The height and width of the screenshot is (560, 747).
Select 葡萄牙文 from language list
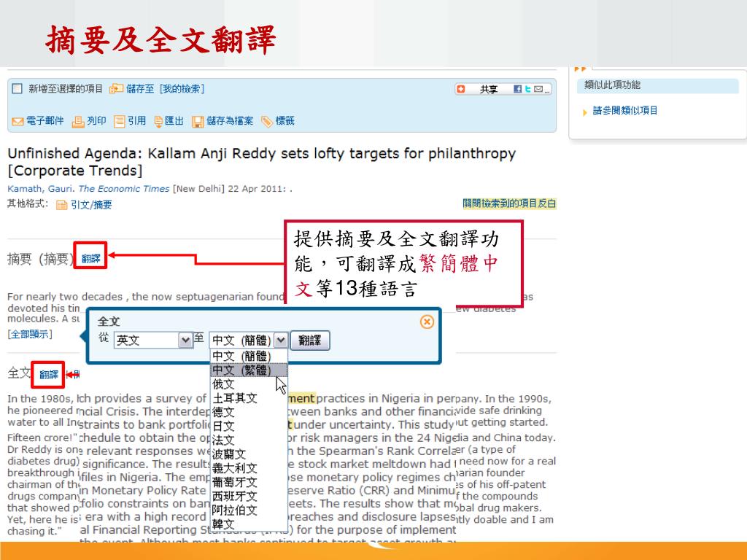point(249,483)
